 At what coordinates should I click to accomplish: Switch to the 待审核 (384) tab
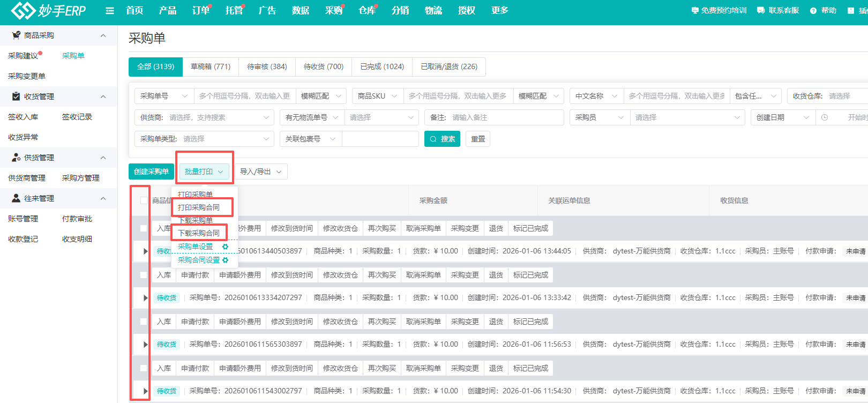267,66
